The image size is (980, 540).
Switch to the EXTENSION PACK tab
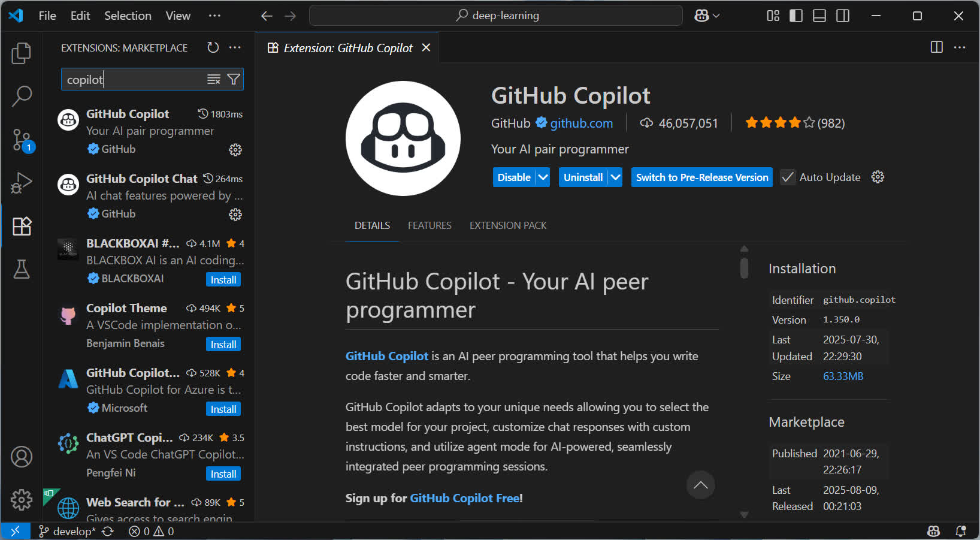tap(508, 226)
